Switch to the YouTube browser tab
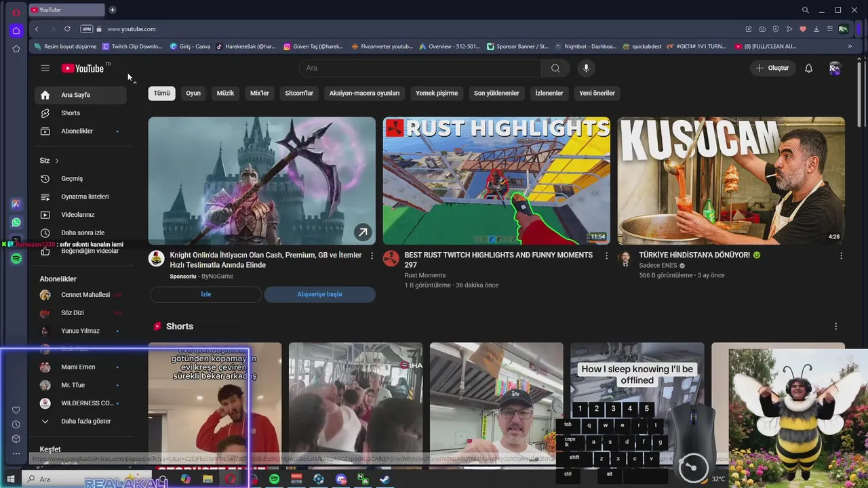The height and width of the screenshot is (488, 868). pos(66,9)
